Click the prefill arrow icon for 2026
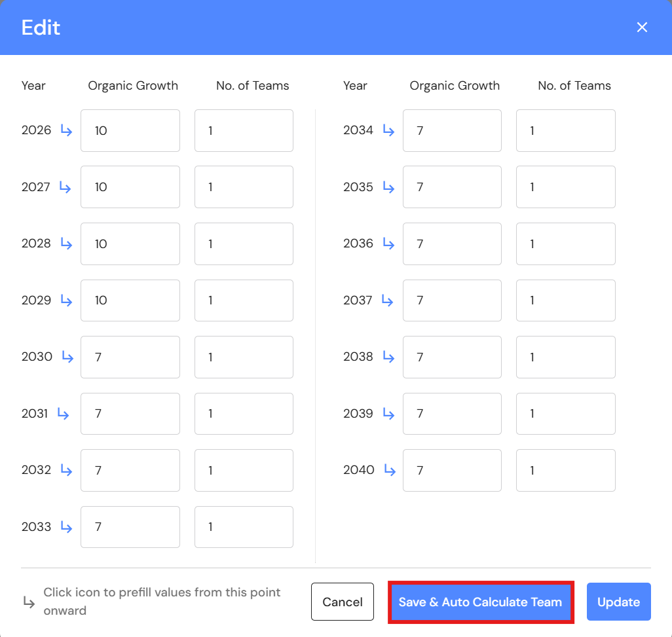This screenshot has height=637, width=672. coord(66,130)
